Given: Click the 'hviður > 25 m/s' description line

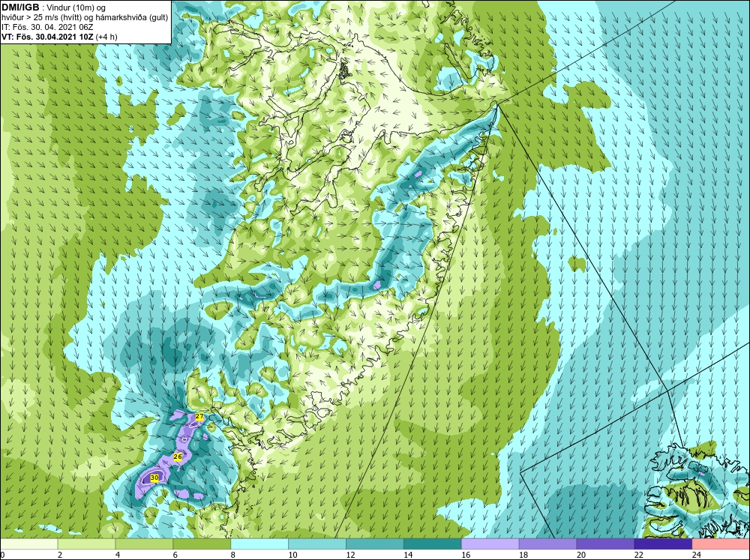Looking at the screenshot, I should click(85, 17).
